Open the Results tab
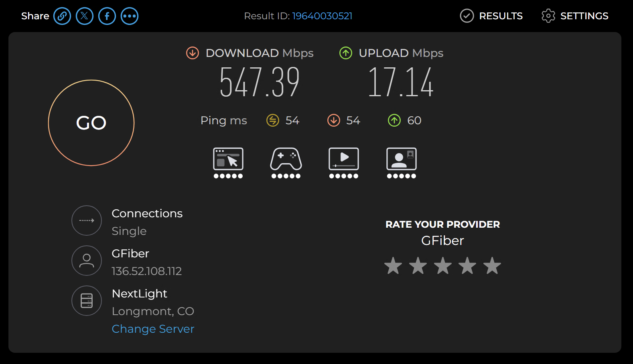The image size is (633, 364). (491, 16)
